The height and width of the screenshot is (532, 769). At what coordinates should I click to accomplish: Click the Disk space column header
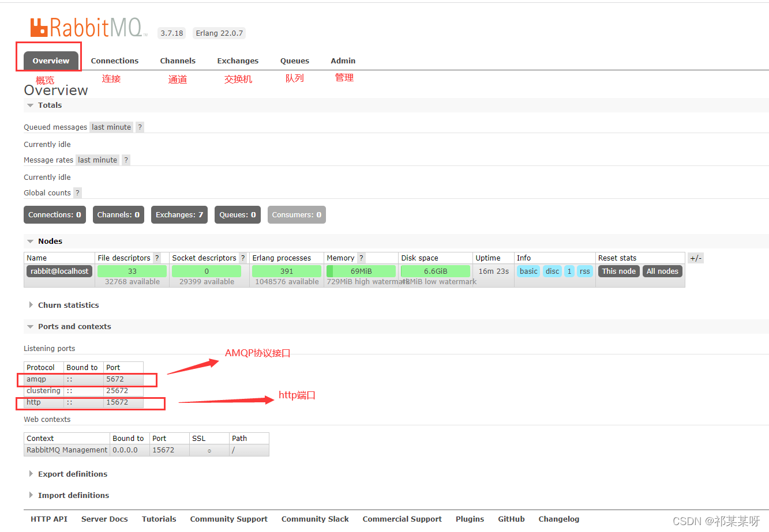[x=436, y=258]
